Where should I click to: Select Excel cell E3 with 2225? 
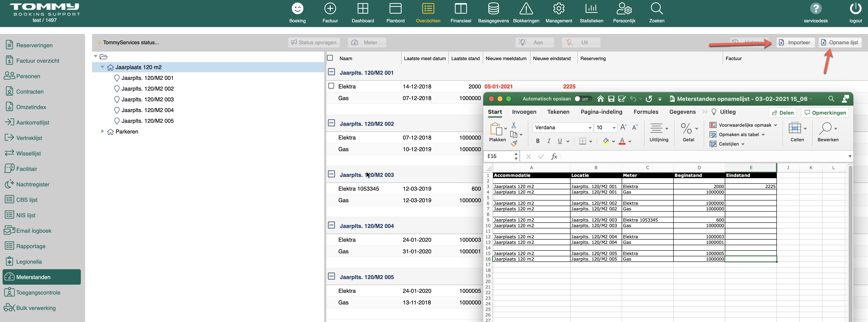750,186
